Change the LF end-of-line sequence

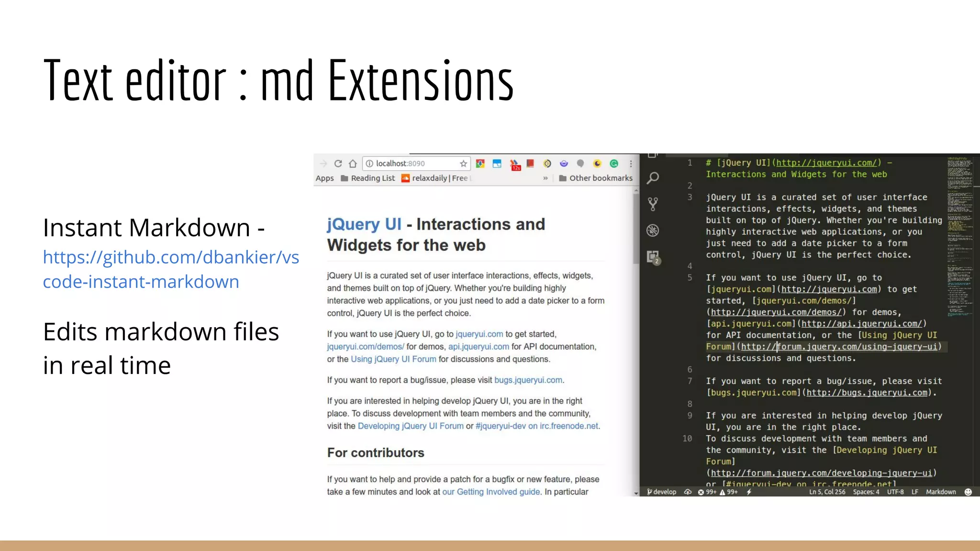915,492
